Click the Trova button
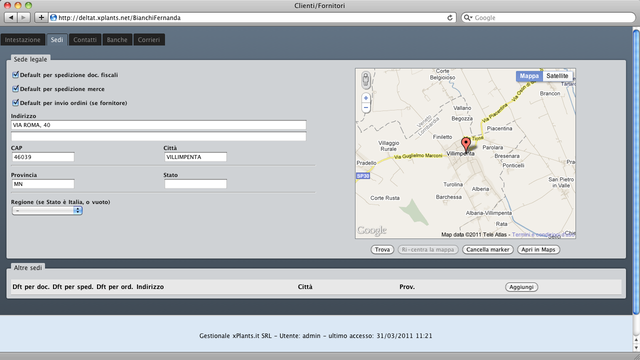The height and width of the screenshot is (360, 640). point(382,249)
